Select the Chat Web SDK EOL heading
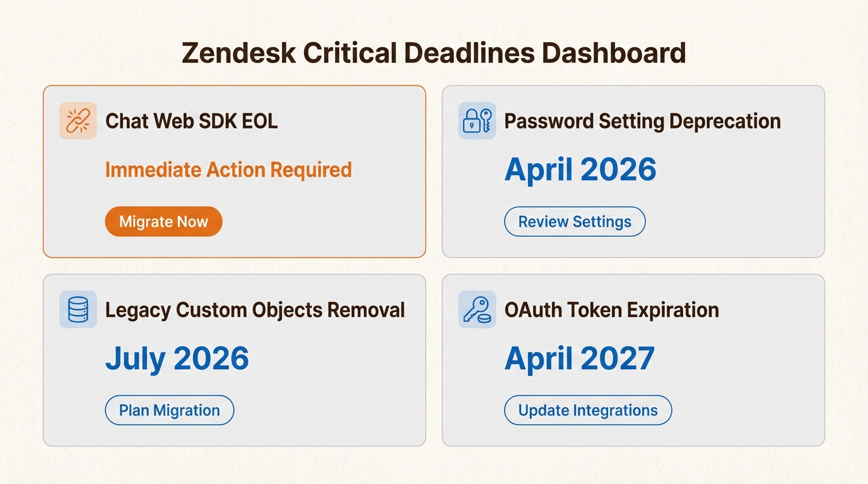This screenshot has height=484, width=868. tap(191, 121)
